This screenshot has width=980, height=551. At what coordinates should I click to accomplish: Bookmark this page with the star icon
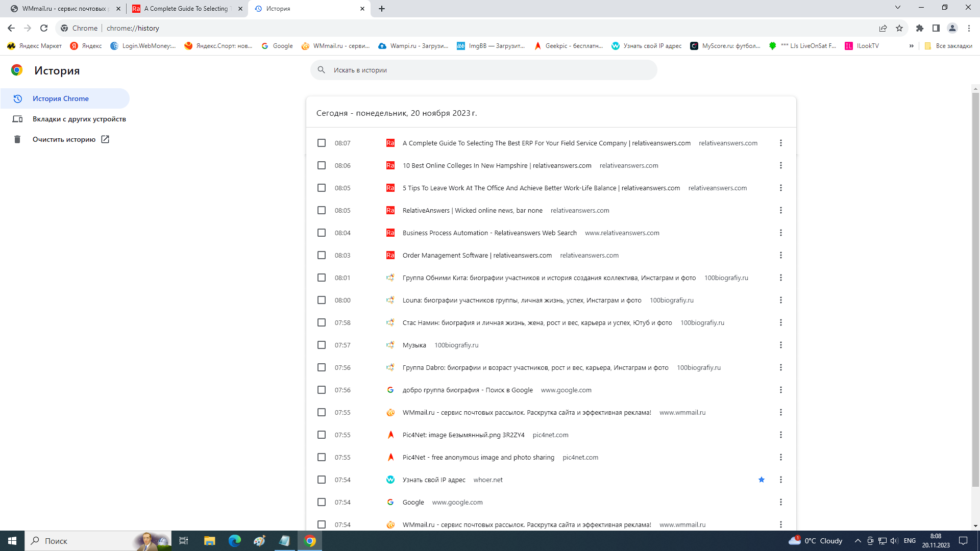tap(899, 28)
